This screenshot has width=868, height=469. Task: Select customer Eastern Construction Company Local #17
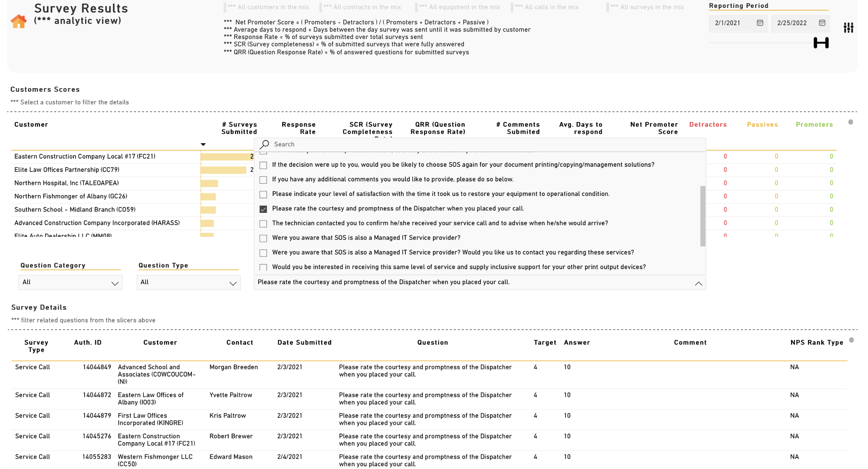[85, 157]
